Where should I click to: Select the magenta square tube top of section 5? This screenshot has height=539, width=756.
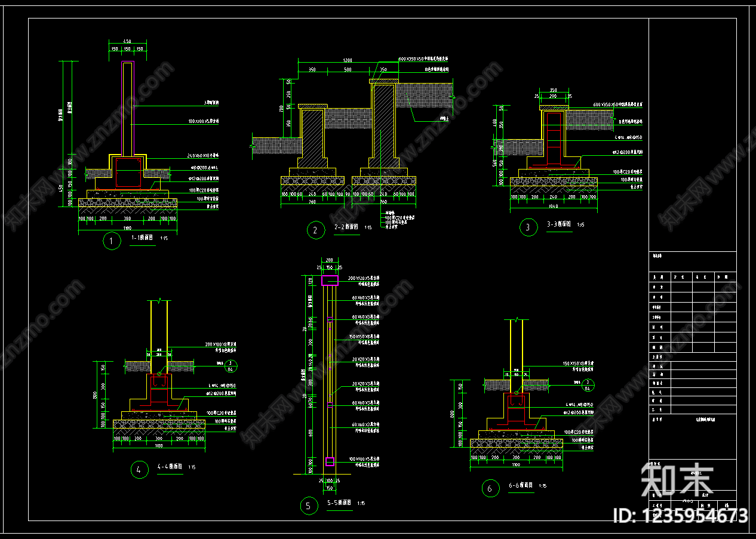[330, 280]
